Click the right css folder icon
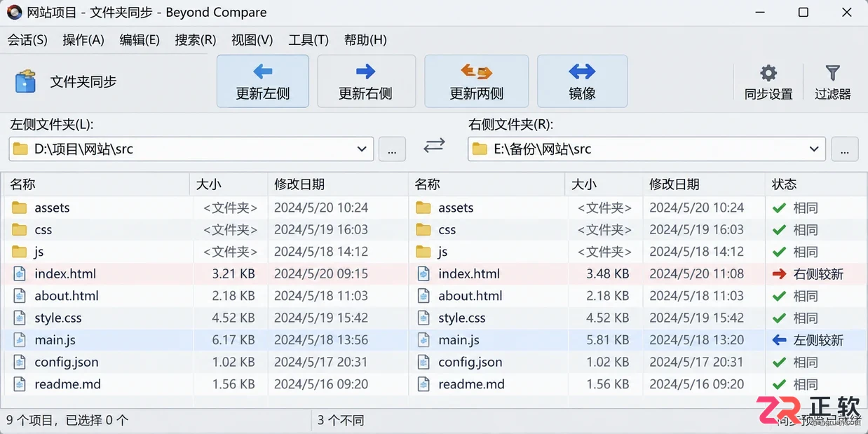 (x=423, y=229)
